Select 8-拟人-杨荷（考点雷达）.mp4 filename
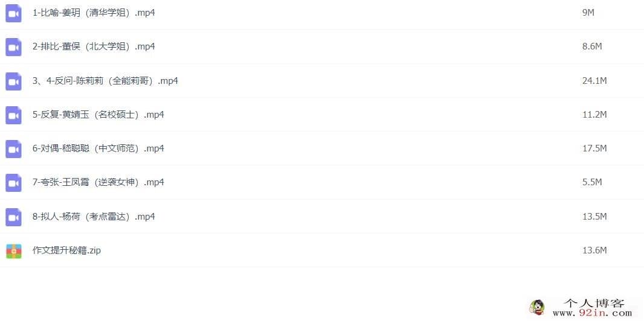 click(94, 217)
